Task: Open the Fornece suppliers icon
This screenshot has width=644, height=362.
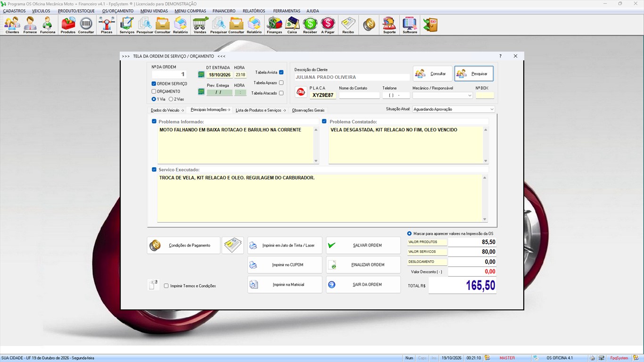Action: click(x=30, y=25)
